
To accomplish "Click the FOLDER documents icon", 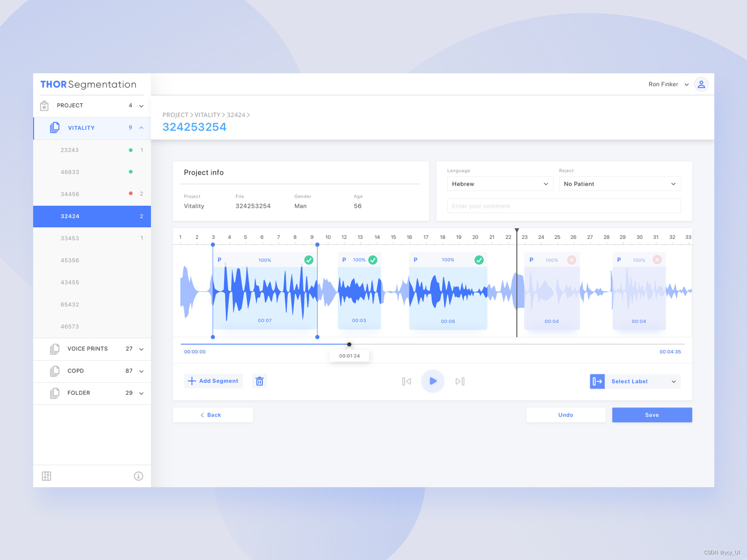I will pos(55,393).
